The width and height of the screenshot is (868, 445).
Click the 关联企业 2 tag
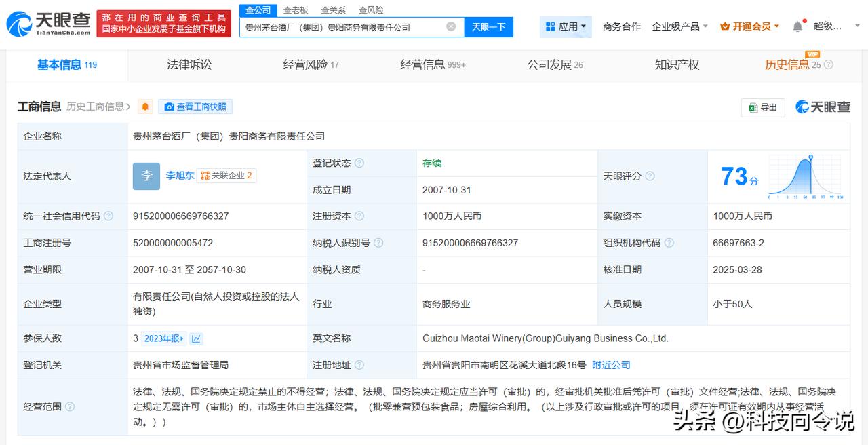tap(226, 175)
